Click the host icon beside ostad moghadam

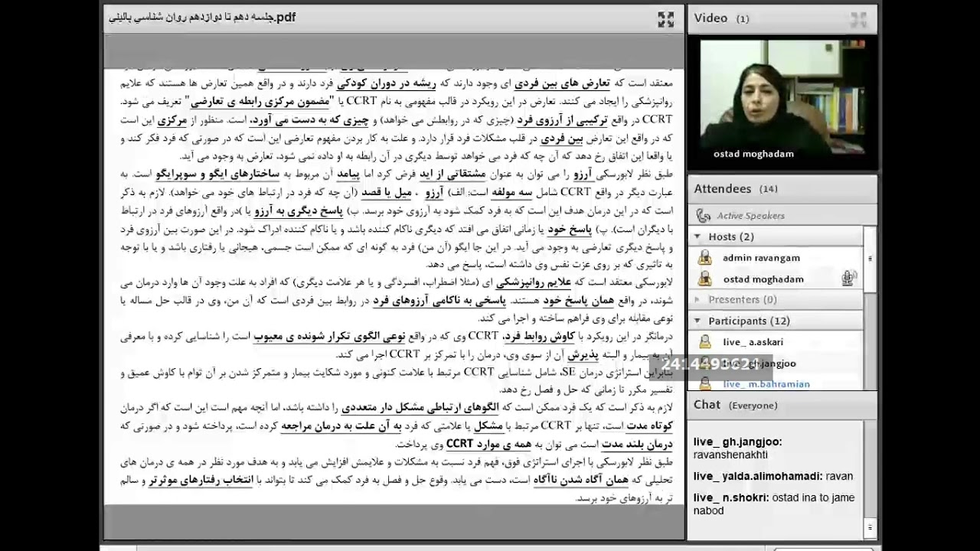tap(704, 279)
